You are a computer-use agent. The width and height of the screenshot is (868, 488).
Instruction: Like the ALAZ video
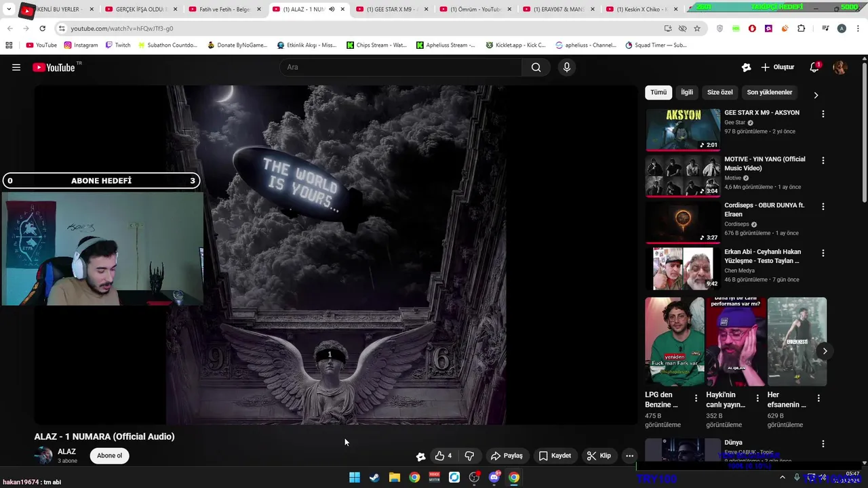(x=443, y=455)
